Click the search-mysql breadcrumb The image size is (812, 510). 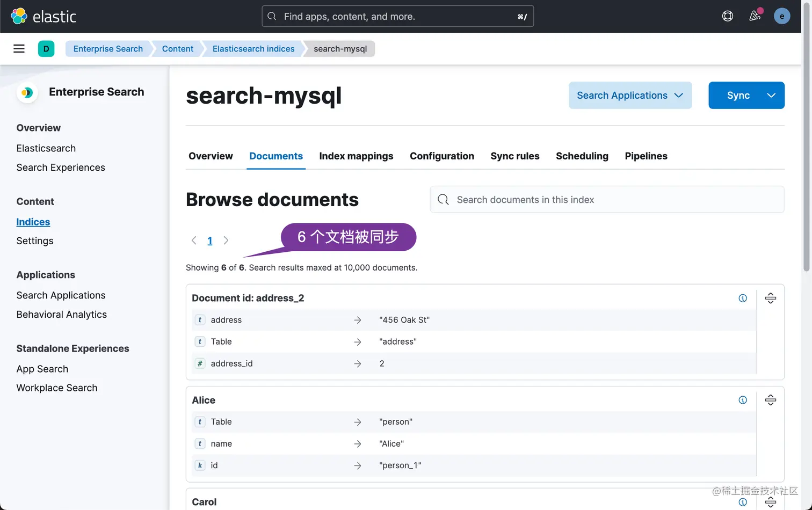click(340, 49)
